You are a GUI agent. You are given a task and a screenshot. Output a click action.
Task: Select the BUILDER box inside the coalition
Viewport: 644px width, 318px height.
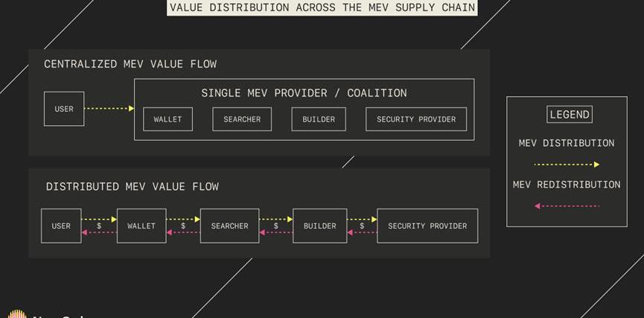point(319,119)
